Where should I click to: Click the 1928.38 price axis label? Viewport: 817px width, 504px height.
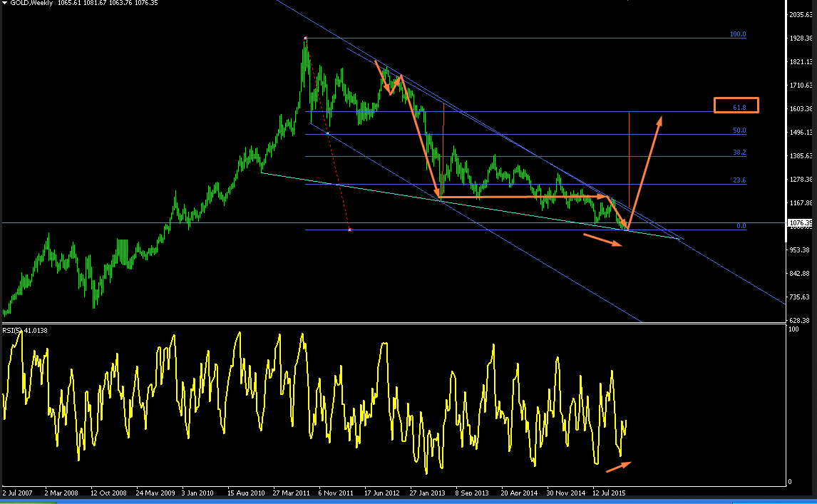801,38
